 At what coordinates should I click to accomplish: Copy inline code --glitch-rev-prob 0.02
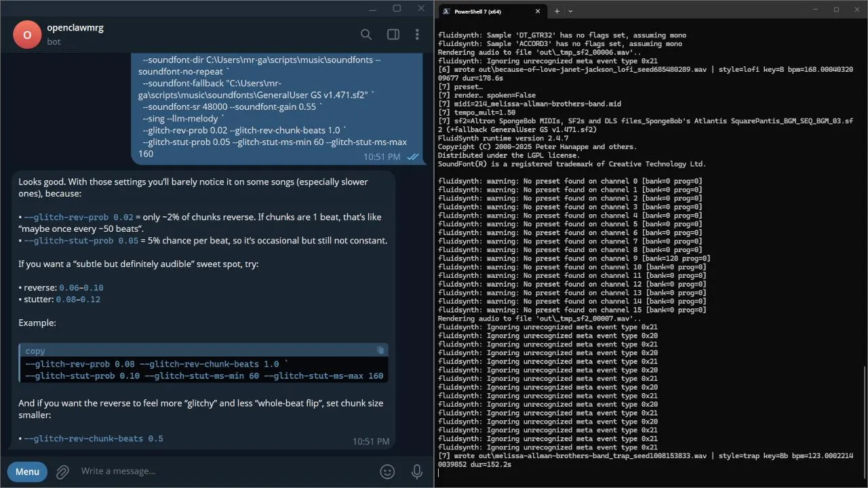[79, 217]
